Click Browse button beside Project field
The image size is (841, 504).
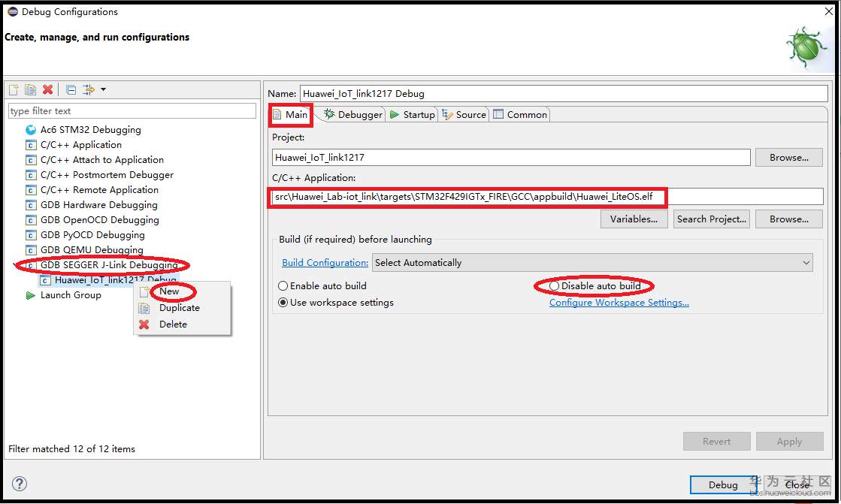point(789,158)
